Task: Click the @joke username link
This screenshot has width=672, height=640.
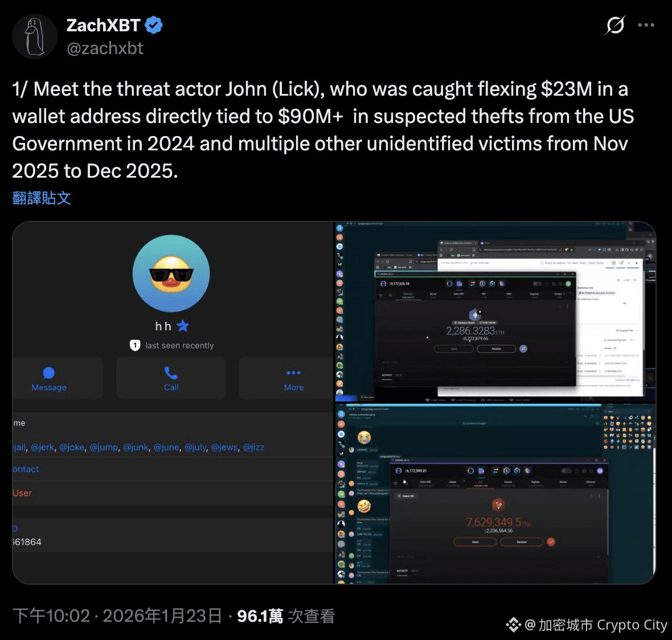Action: tap(72, 447)
